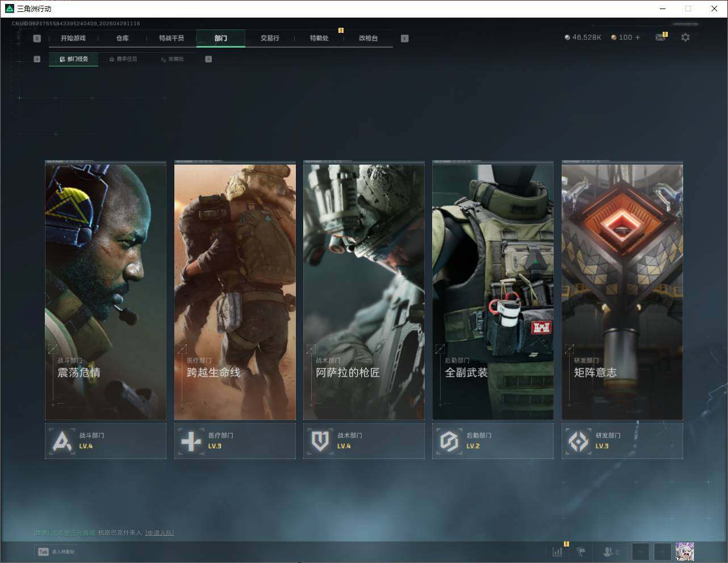728x563 pixels.
Task: Minimize the 三角洲行动 window
Action: coord(663,9)
